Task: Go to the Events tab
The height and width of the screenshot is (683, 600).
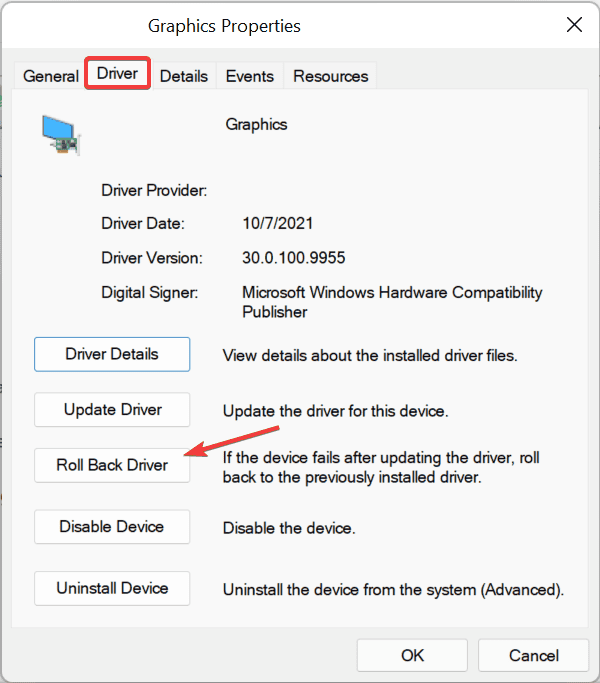Action: point(250,76)
